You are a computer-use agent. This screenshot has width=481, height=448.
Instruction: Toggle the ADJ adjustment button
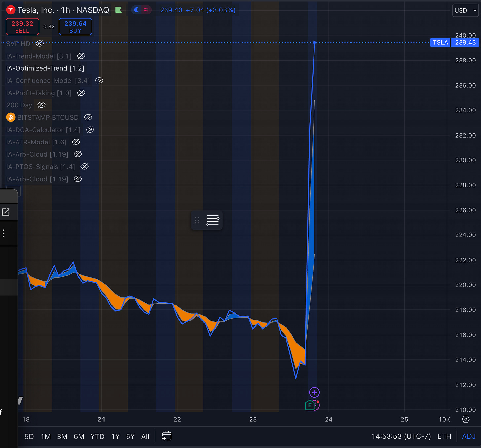[x=469, y=436]
